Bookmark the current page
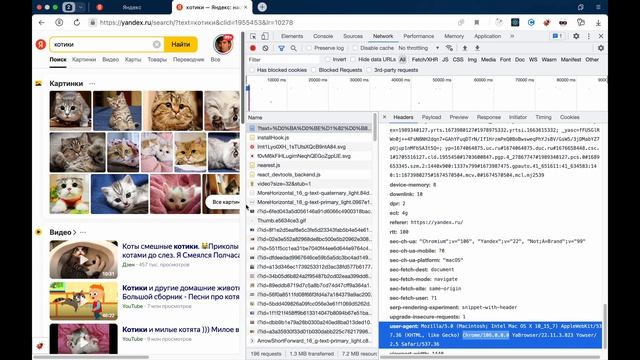This screenshot has width=640, height=360. [476, 22]
